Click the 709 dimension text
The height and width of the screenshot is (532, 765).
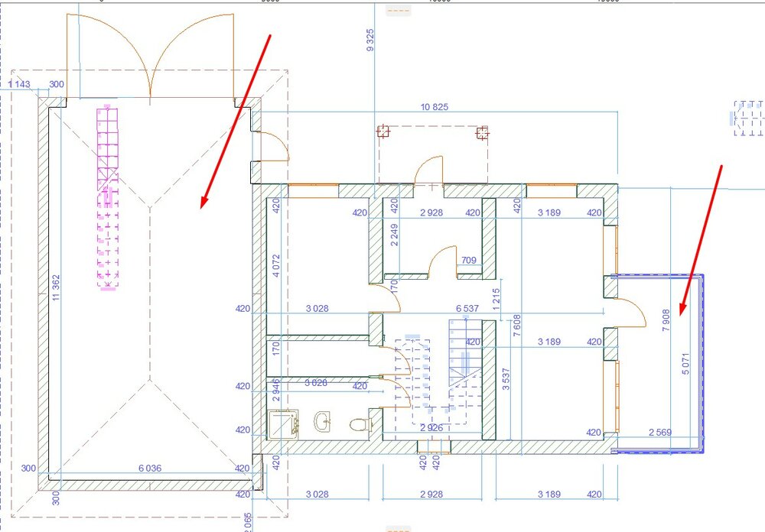point(468,260)
